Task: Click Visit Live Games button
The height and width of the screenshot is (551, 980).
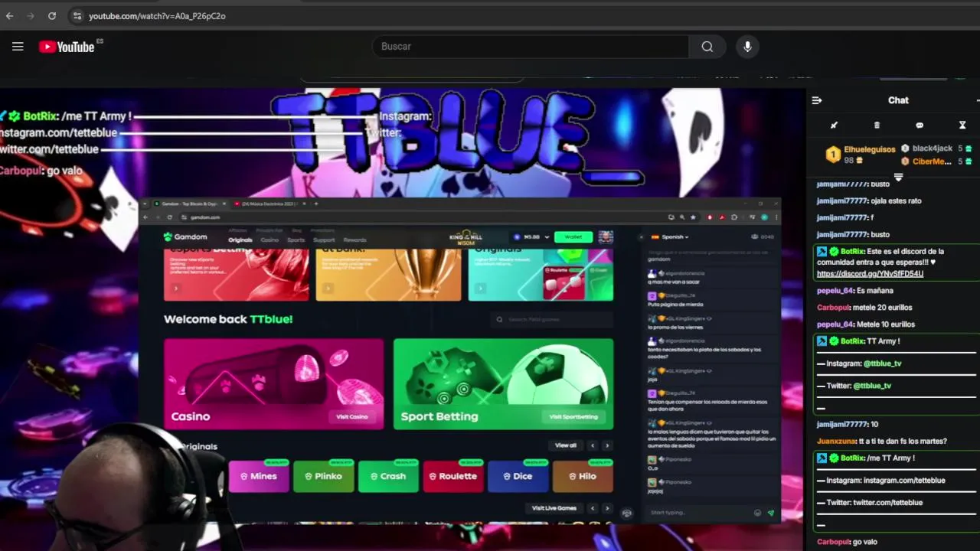Action: point(554,508)
